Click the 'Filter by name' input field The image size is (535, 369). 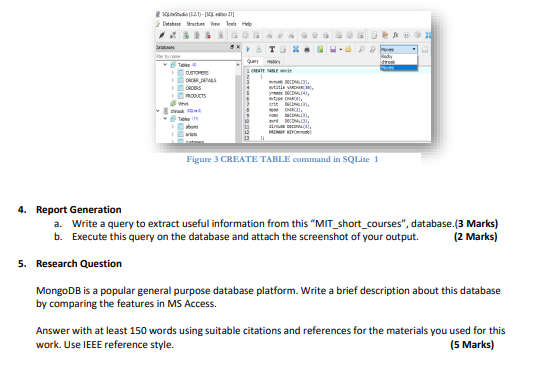[x=198, y=56]
